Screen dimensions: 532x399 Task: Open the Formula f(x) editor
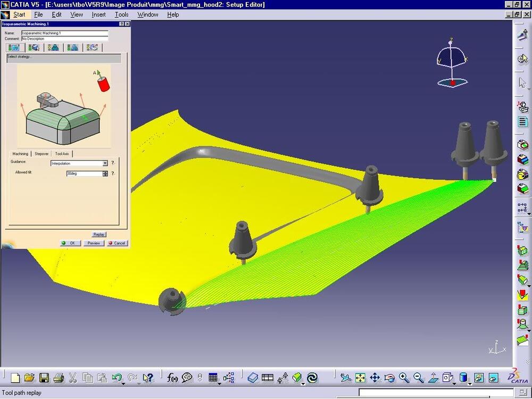pyautogui.click(x=172, y=378)
